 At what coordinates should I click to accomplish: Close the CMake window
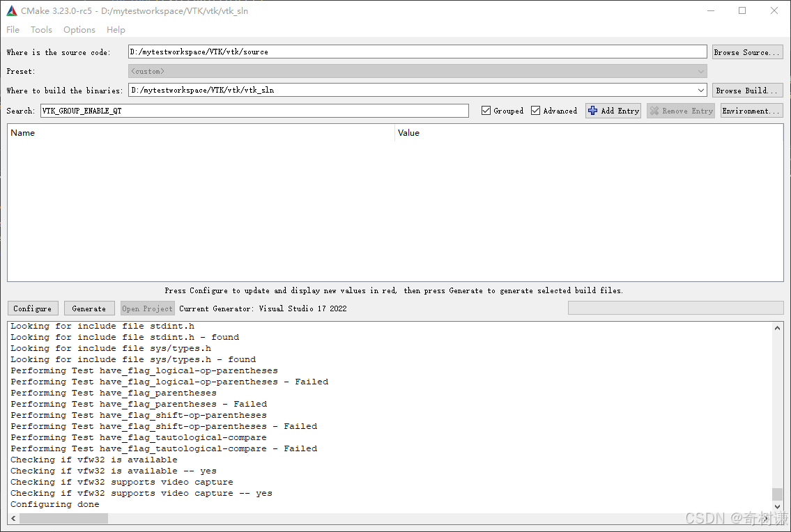click(774, 10)
